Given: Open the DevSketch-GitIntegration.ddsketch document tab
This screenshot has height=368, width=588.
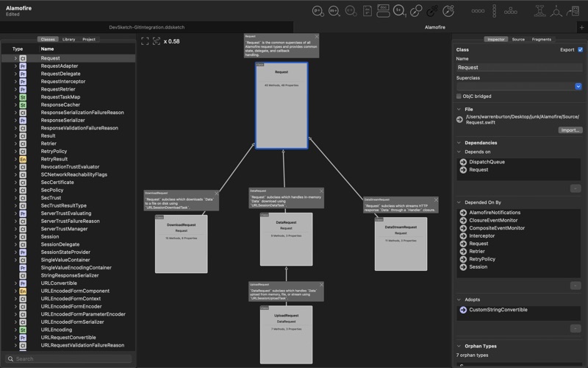Looking at the screenshot, I should point(146,27).
